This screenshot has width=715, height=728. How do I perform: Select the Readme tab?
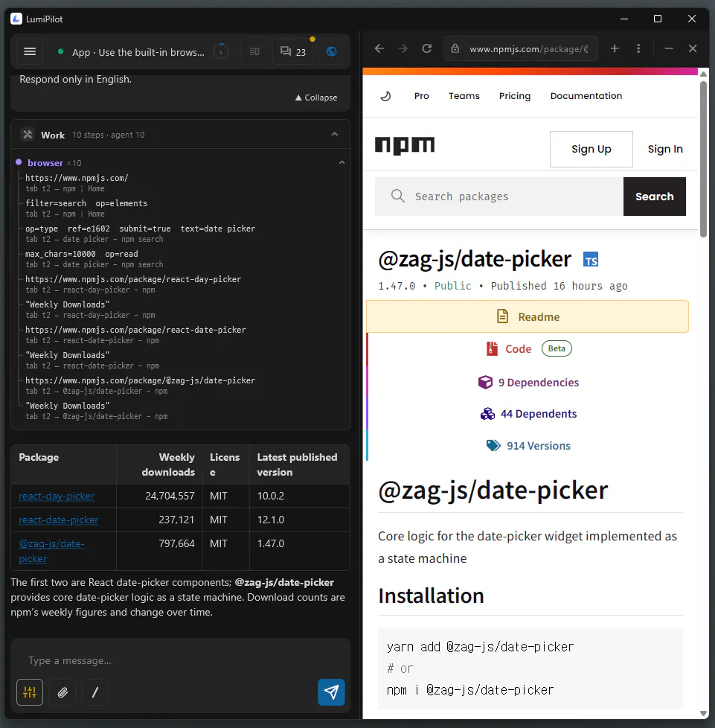(x=527, y=316)
